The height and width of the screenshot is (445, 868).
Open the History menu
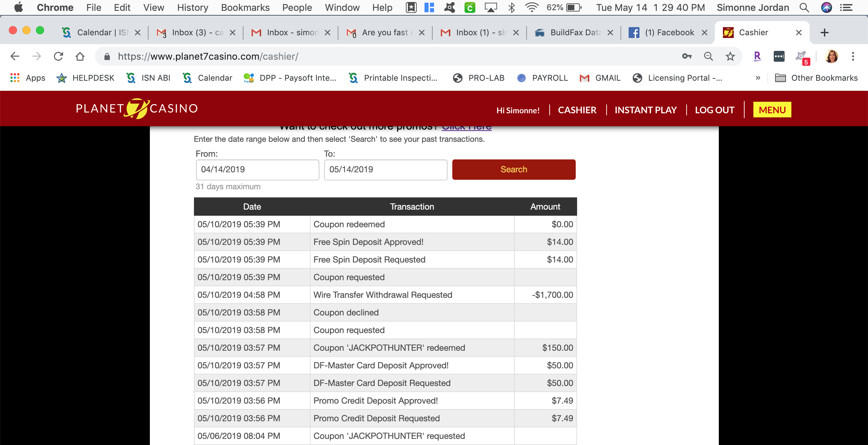click(193, 7)
